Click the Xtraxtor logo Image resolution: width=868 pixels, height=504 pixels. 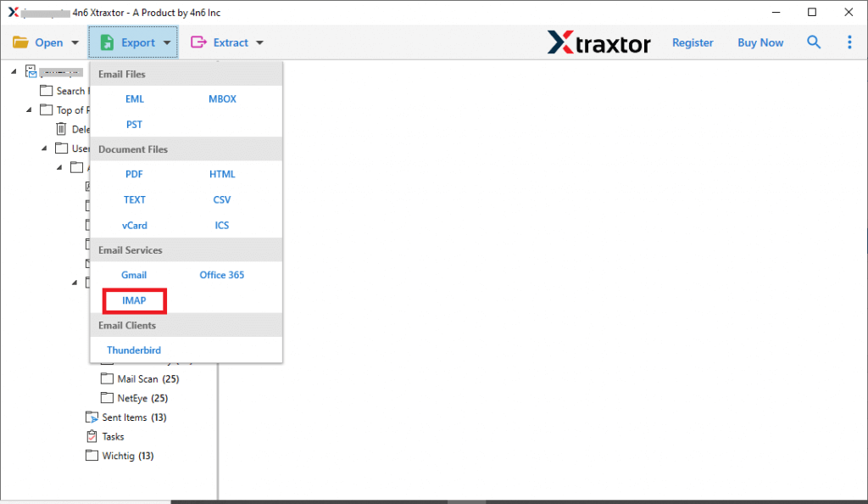pyautogui.click(x=599, y=42)
